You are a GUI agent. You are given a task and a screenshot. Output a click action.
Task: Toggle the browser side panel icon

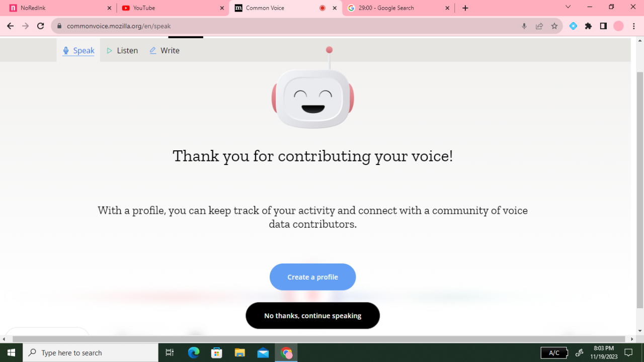tap(603, 26)
